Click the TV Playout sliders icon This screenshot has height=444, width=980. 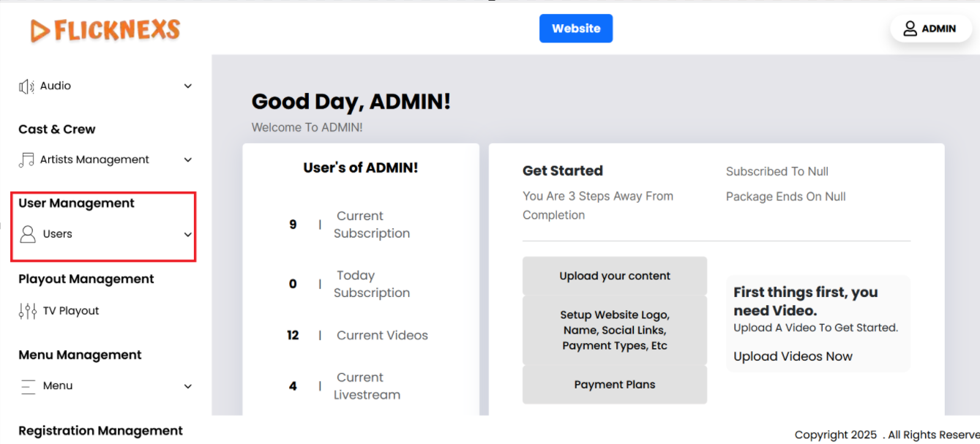pos(27,311)
